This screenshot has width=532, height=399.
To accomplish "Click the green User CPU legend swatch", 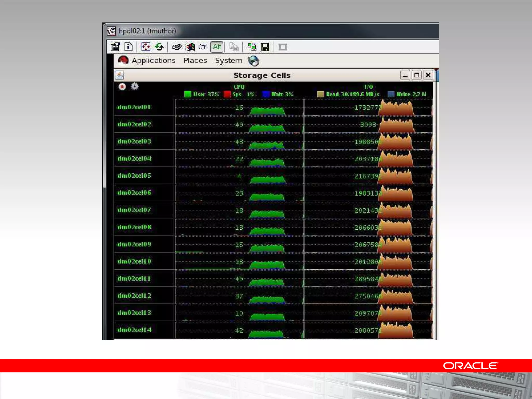I will 188,94.
